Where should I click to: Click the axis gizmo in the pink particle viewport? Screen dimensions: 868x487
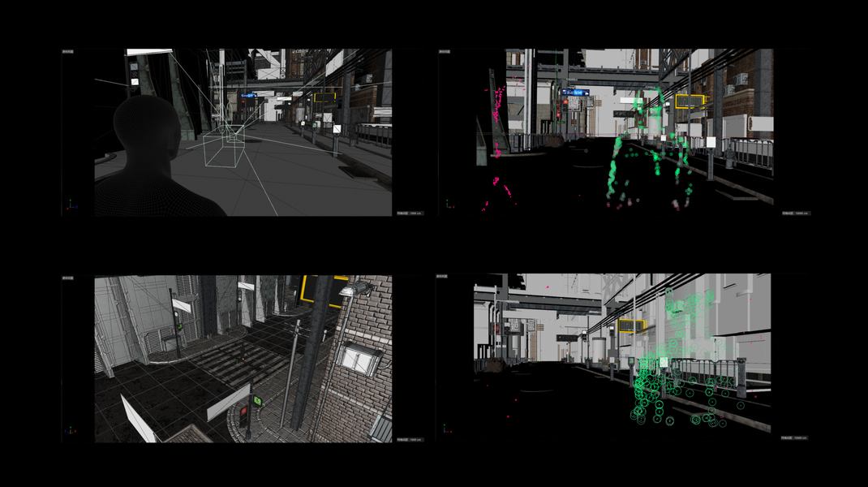[449, 205]
